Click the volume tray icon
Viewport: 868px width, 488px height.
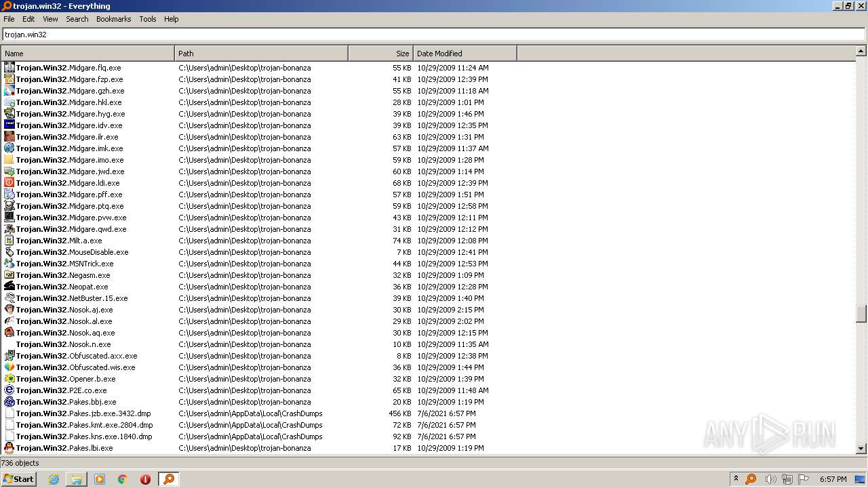click(770, 479)
